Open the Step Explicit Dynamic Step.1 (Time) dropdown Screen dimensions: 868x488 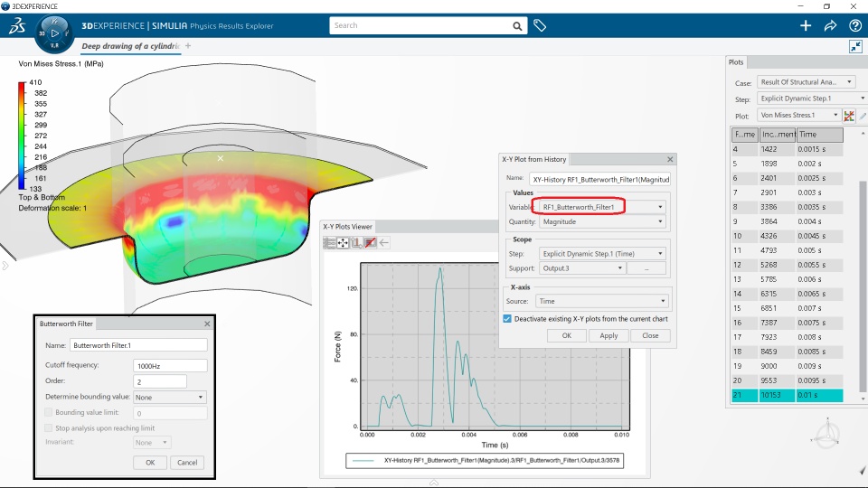coord(602,253)
